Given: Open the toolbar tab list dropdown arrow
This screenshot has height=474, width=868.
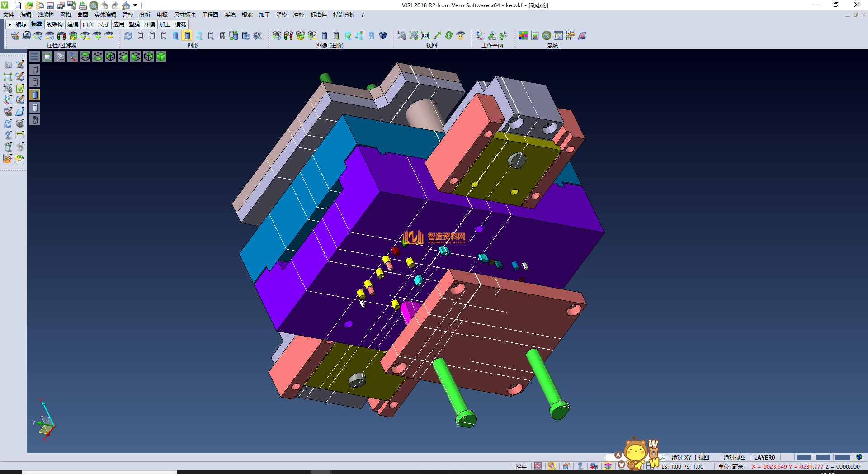Looking at the screenshot, I should pyautogui.click(x=9, y=24).
